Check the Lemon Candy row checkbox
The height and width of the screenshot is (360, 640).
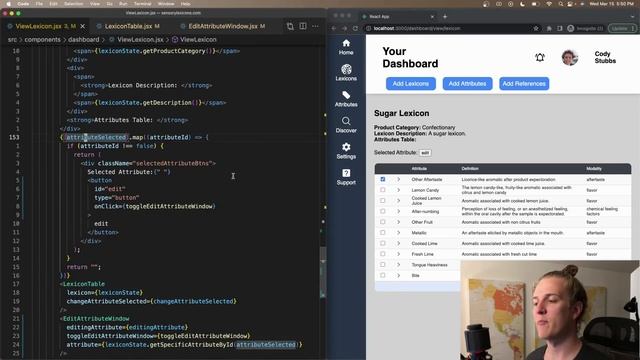click(x=382, y=190)
